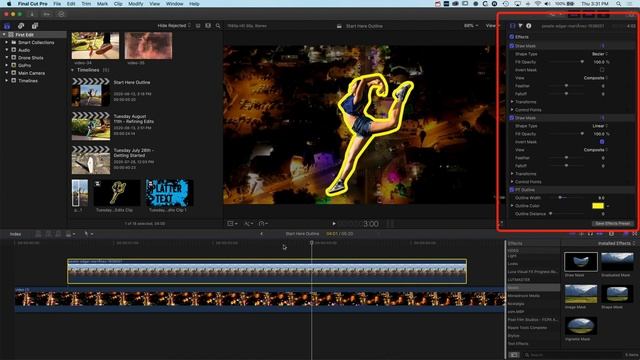Open the Trim menu
640x360 pixels.
(x=86, y=4)
